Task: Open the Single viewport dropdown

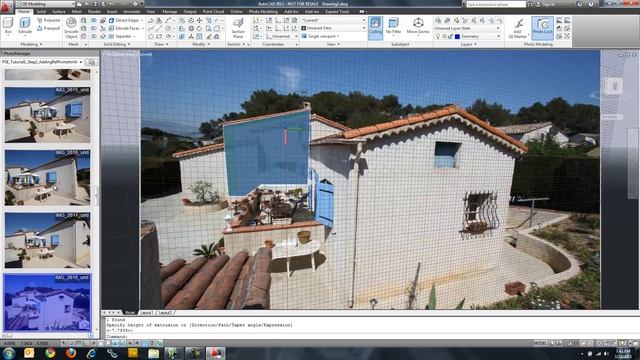Action: click(321, 36)
